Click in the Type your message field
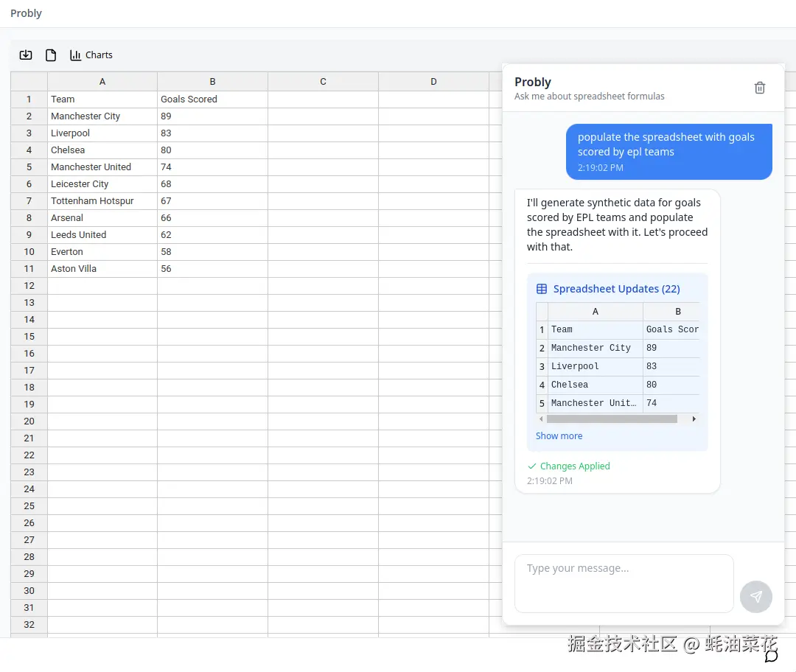The width and height of the screenshot is (796, 672). point(624,583)
